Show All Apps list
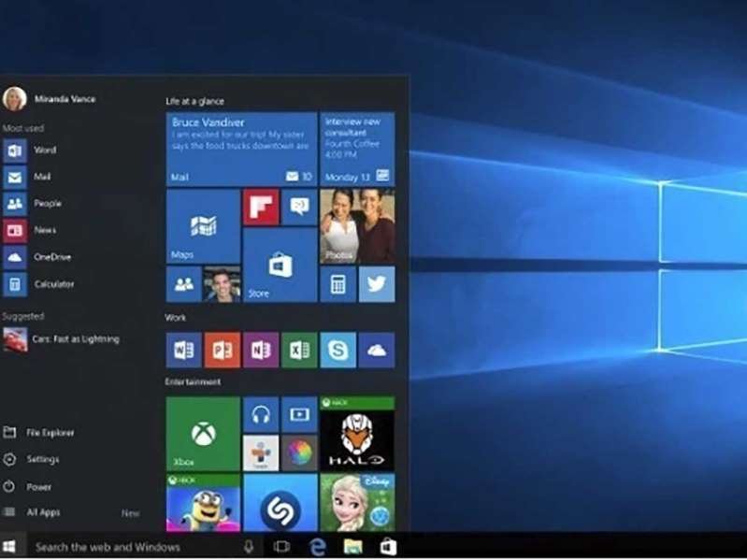Viewport: 747px width, 560px height. 32,513
